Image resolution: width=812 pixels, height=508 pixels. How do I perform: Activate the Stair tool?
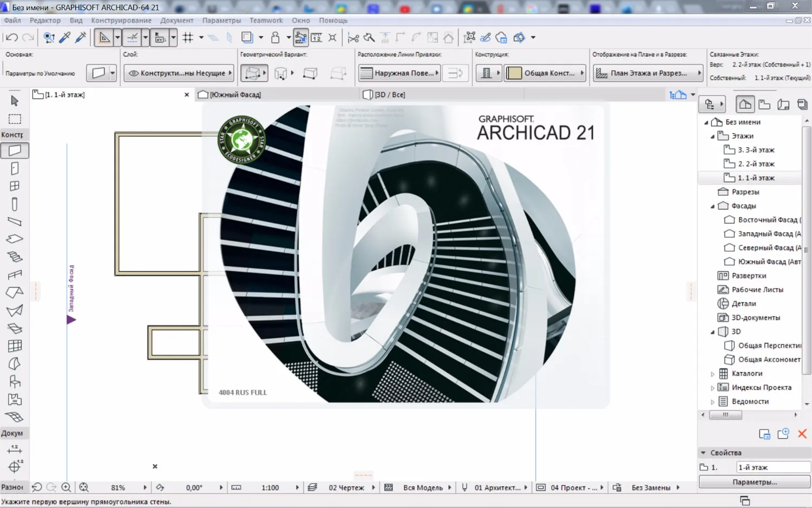(15, 256)
